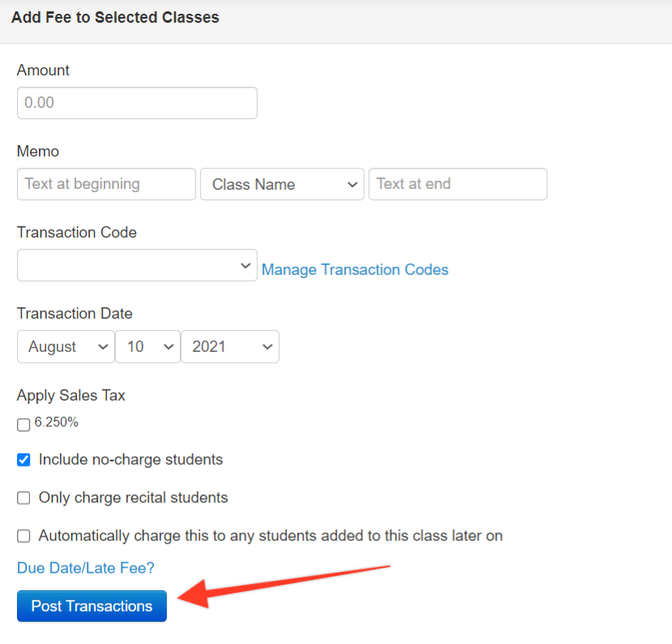
Task: Expand the day dropdown showing 10
Action: (x=148, y=346)
